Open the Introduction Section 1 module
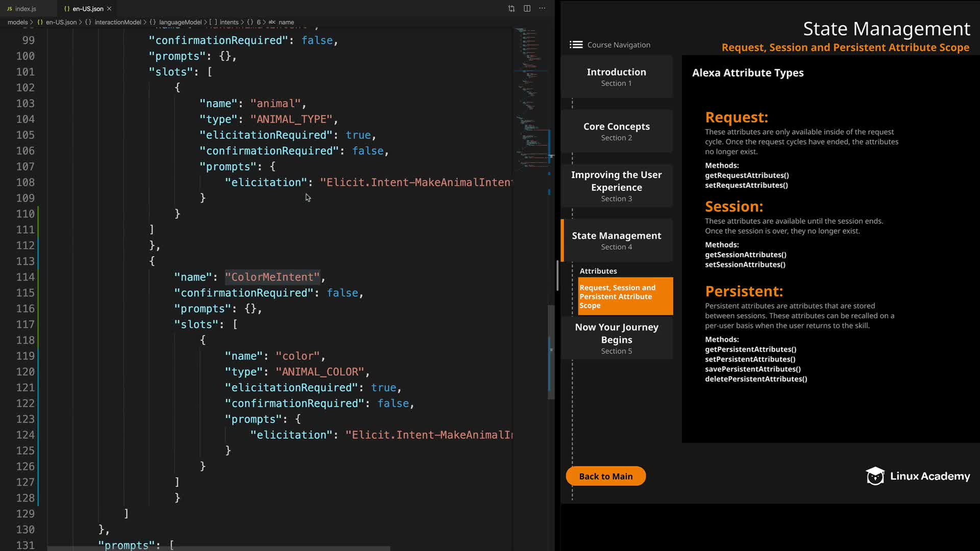The height and width of the screenshot is (551, 980). pyautogui.click(x=616, y=77)
